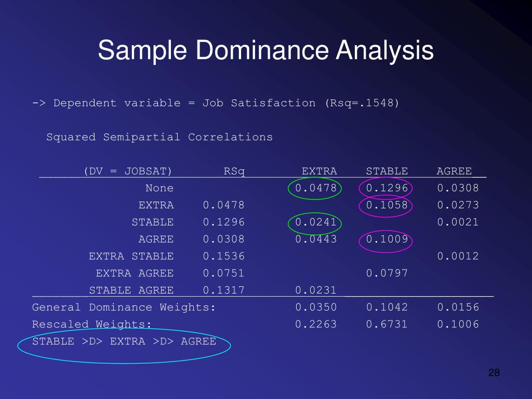Image resolution: width=532 pixels, height=399 pixels.
Task: Click the value 0.0231
Action: pos(316,290)
